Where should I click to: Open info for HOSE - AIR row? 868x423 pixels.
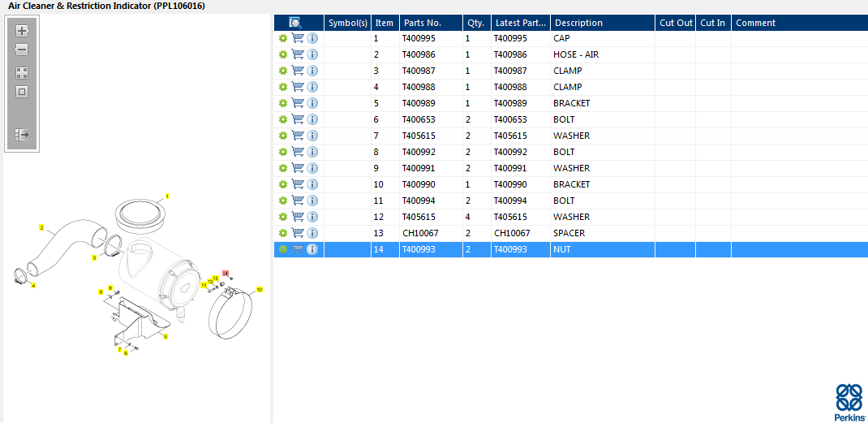[x=312, y=55]
